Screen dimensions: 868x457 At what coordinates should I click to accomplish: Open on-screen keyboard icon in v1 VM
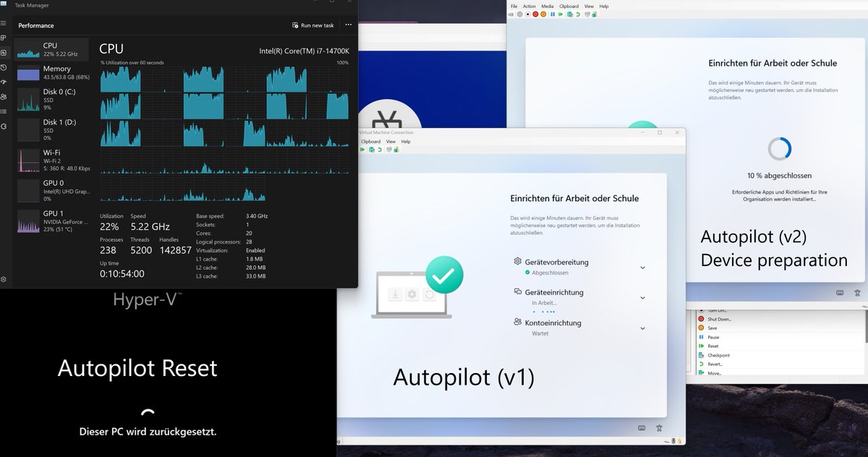tap(642, 428)
